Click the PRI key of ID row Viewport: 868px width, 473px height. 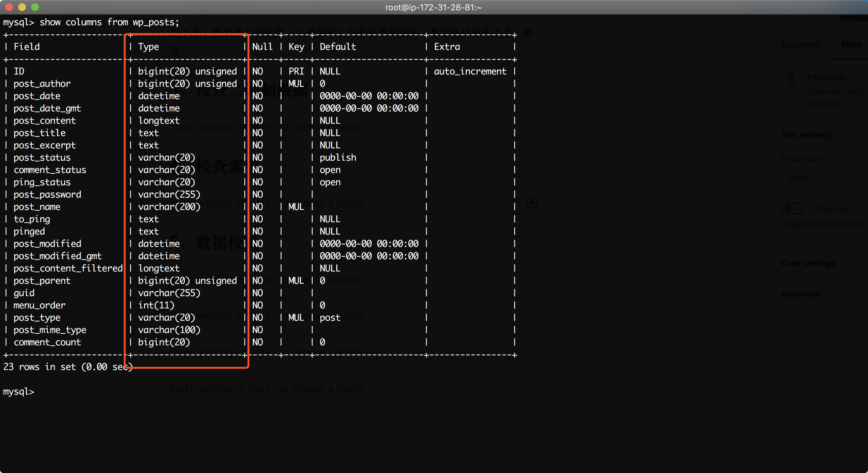(296, 71)
